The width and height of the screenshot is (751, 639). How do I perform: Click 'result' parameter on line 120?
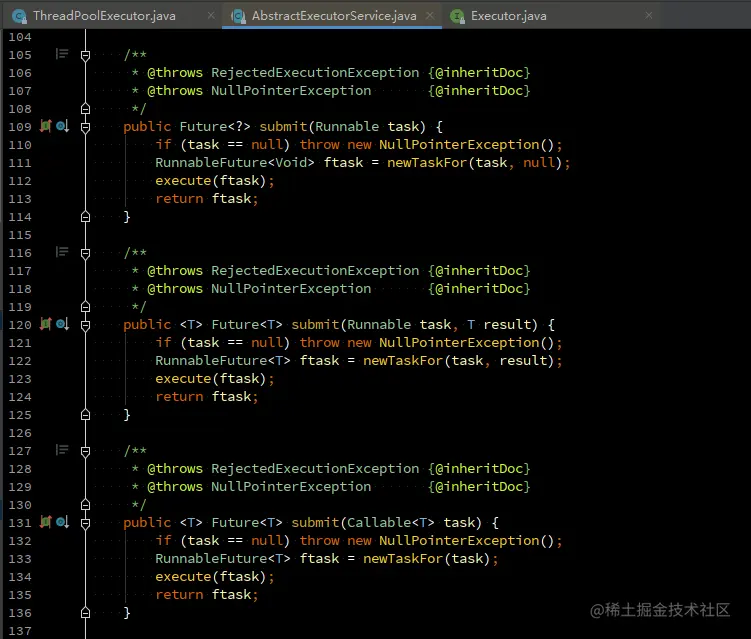(507, 324)
